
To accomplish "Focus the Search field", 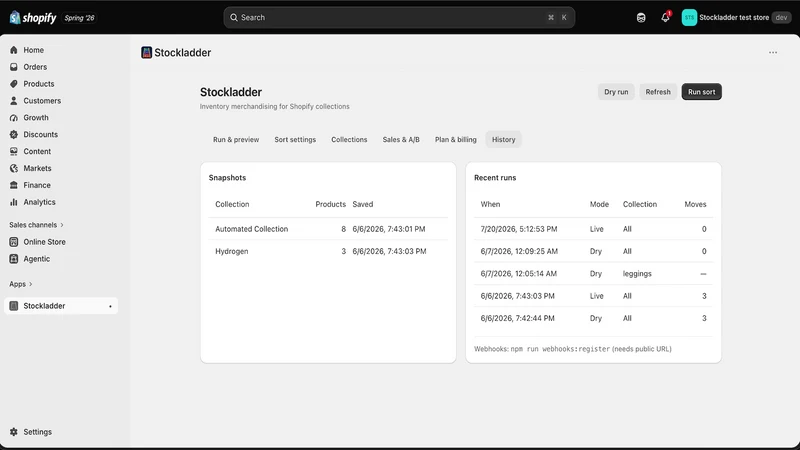I will (399, 17).
